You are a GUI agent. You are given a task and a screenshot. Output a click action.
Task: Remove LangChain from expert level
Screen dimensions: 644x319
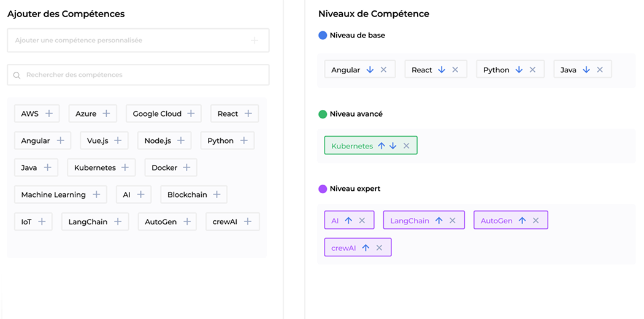(x=453, y=220)
